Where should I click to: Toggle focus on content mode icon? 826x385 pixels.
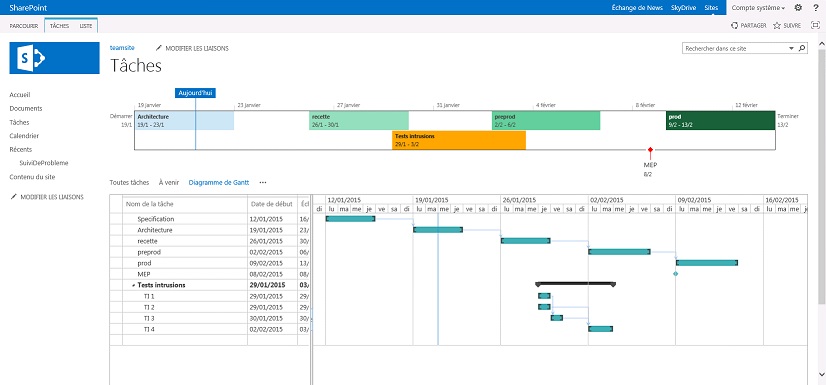815,25
